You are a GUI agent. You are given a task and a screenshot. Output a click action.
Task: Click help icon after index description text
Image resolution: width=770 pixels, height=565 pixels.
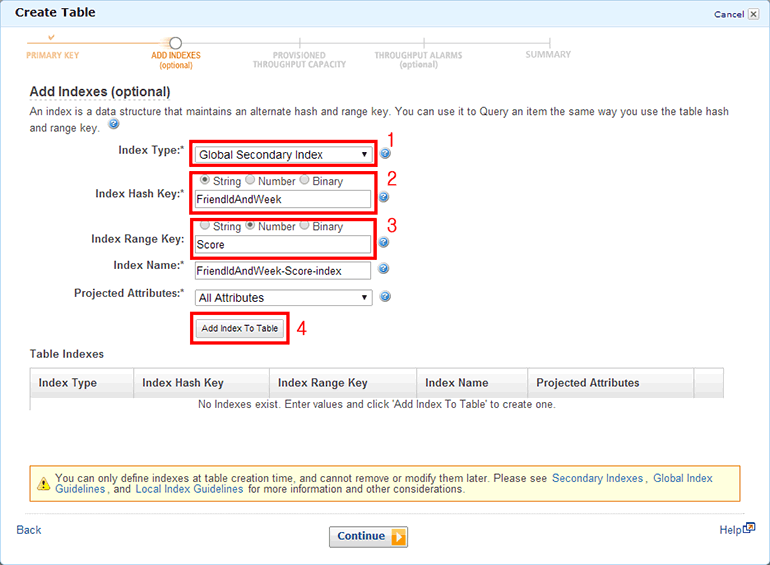click(x=113, y=125)
